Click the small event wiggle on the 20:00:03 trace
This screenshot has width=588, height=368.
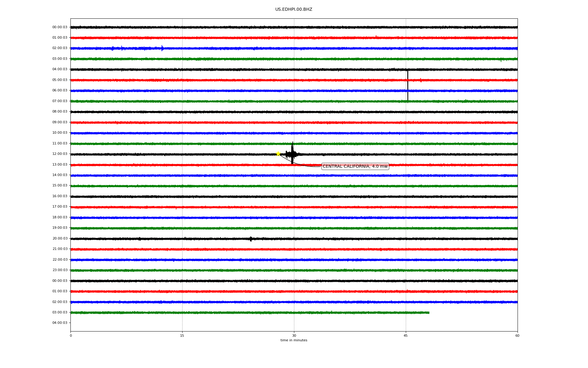tap(251, 239)
